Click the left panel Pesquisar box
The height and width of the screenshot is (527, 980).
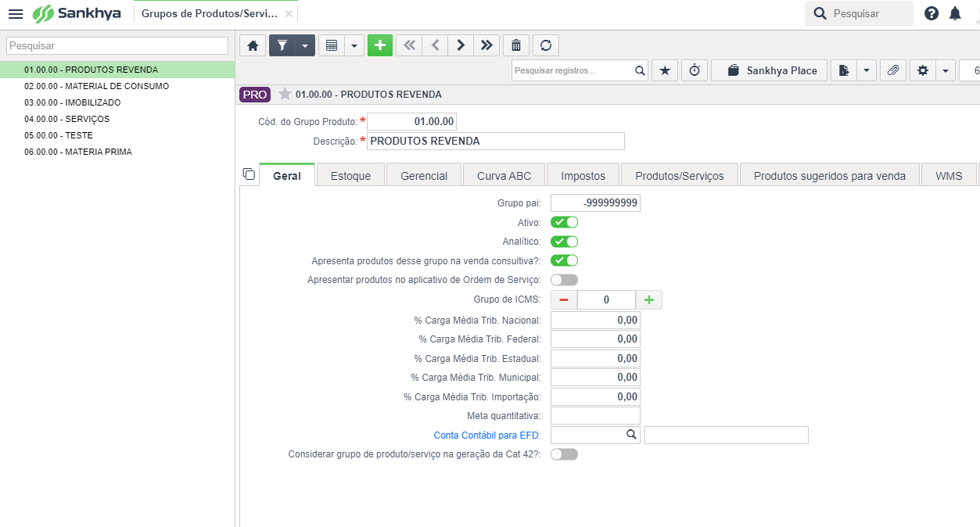(x=117, y=46)
